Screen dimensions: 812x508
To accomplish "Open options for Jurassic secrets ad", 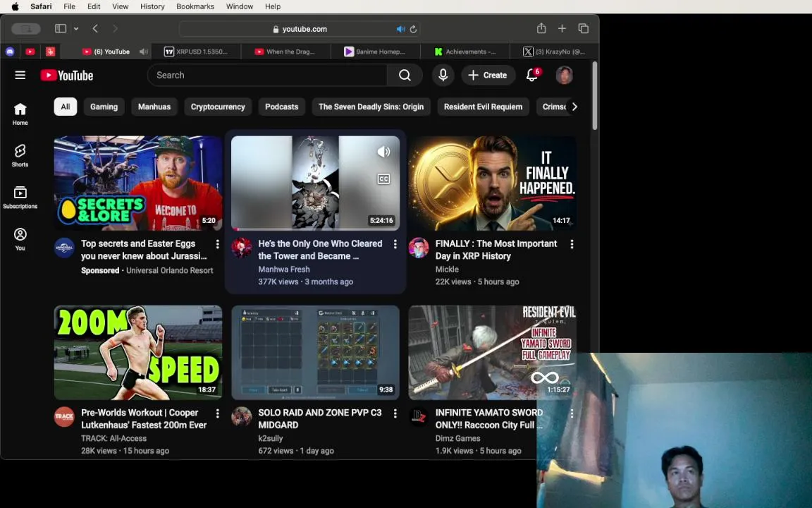I will point(218,244).
